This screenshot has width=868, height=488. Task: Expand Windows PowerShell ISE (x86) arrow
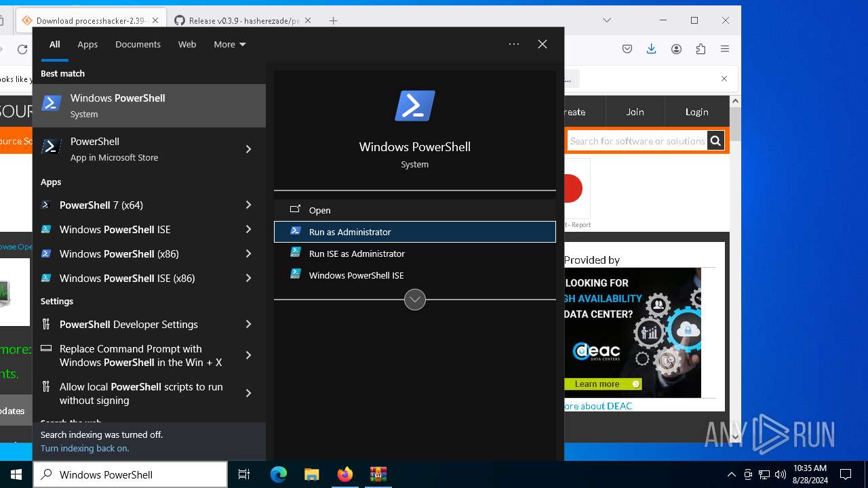coord(248,278)
